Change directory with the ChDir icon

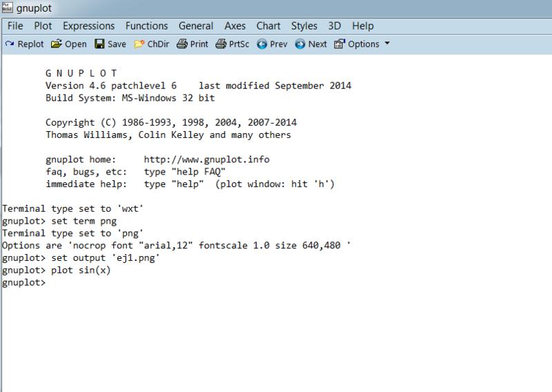click(139, 44)
